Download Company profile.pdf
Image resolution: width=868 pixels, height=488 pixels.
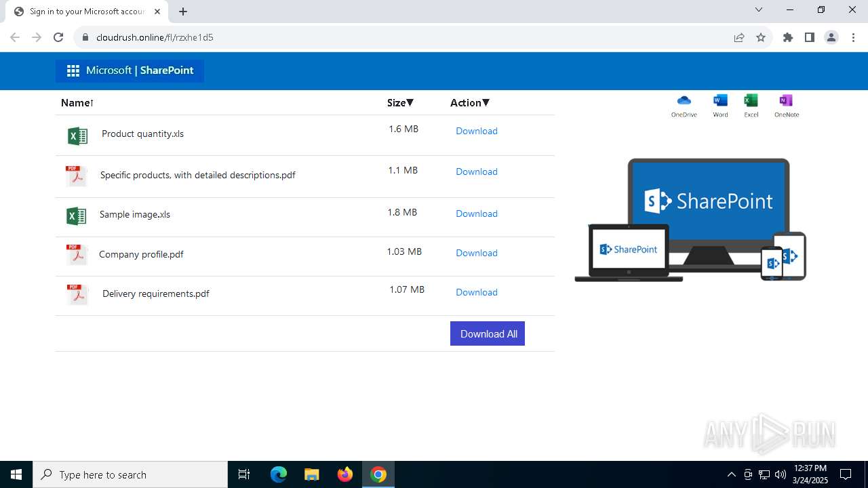pyautogui.click(x=477, y=253)
